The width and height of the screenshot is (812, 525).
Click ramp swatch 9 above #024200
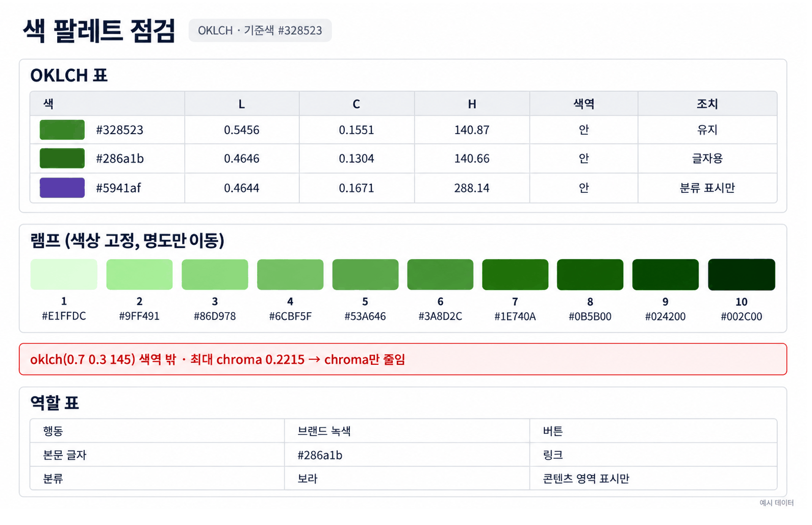point(666,274)
